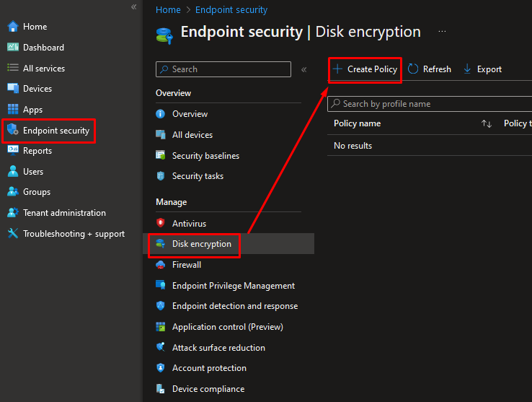Image resolution: width=532 pixels, height=402 pixels.
Task: Open the Antivirus menu entry
Action: [x=189, y=223]
